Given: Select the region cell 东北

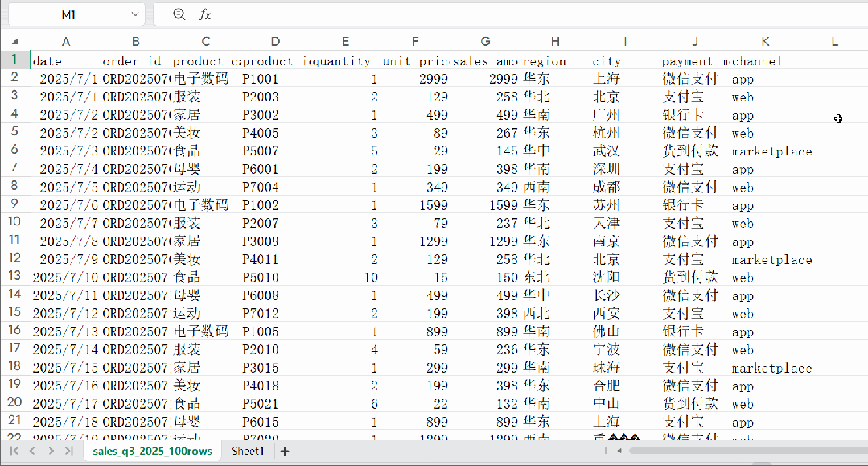Looking at the screenshot, I should click(x=555, y=277).
